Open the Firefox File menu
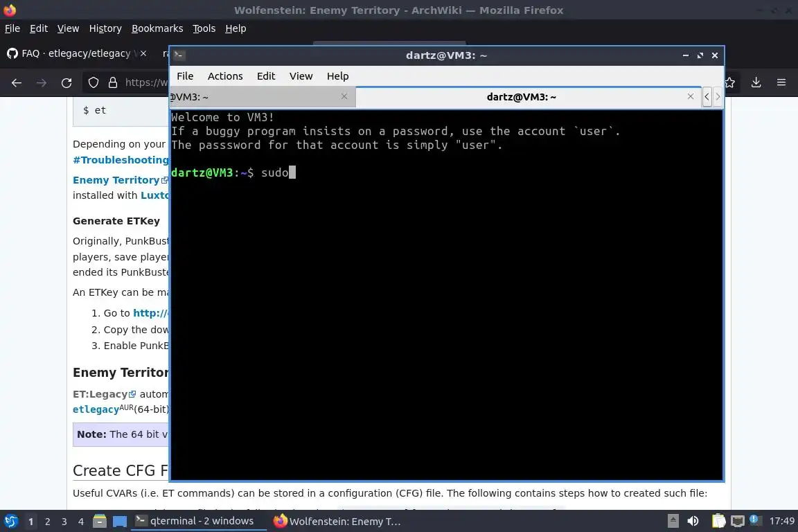The width and height of the screenshot is (798, 532). coord(12,28)
